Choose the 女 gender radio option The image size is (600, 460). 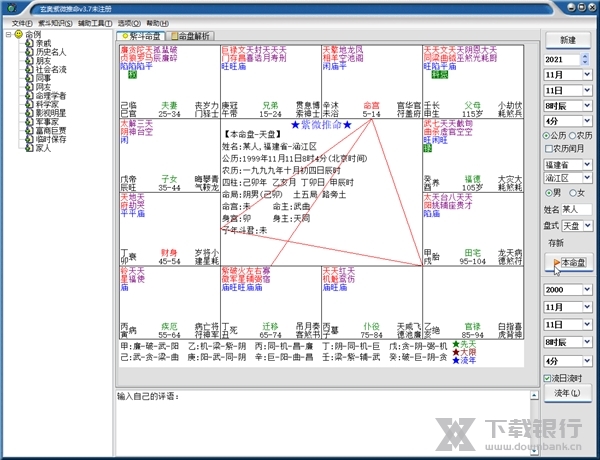(572, 193)
